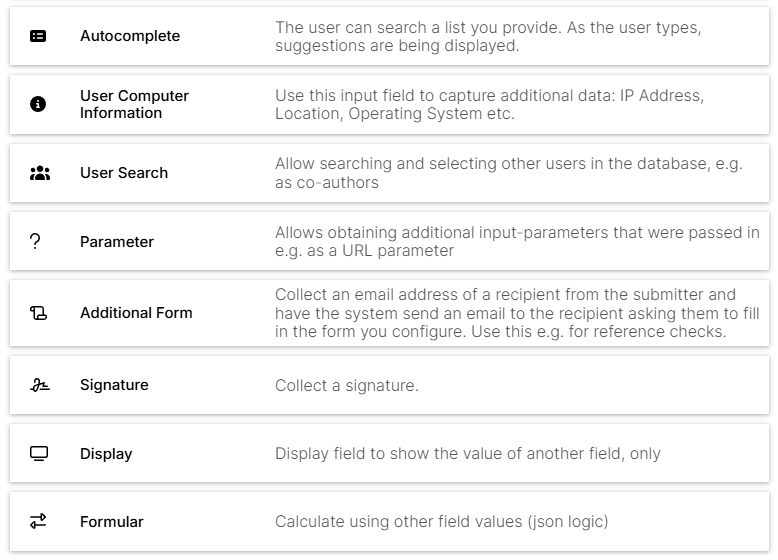Pick the Parameter field label
Image resolution: width=778 pixels, height=560 pixels.
coord(117,242)
